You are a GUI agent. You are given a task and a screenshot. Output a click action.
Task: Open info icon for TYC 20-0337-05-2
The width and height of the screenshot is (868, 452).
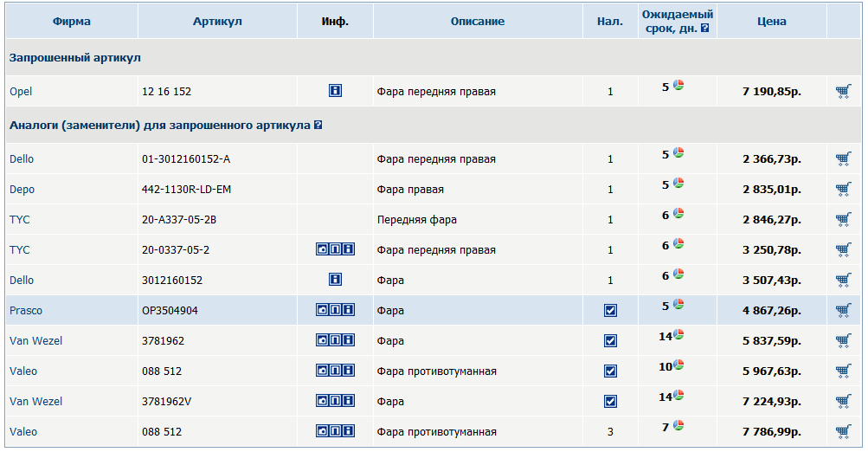(x=348, y=249)
